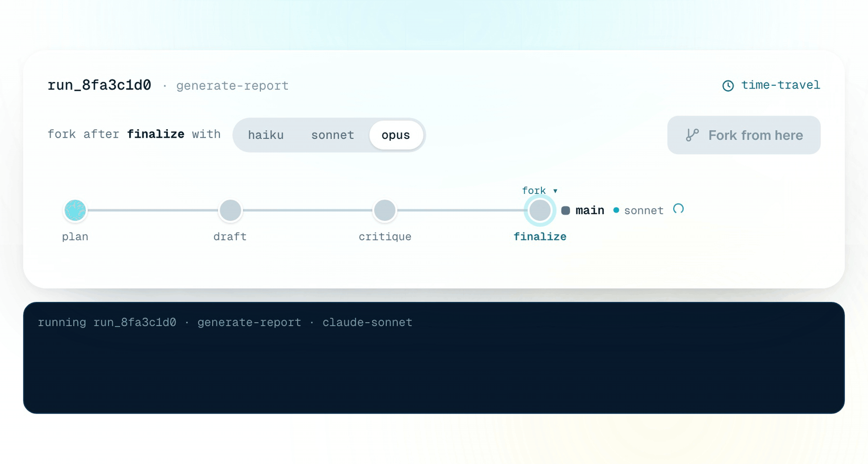The height and width of the screenshot is (464, 868).
Task: Click claude-sonnet in the console output
Action: (x=367, y=323)
